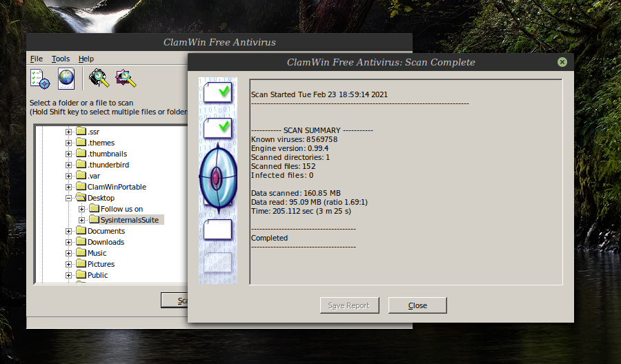Click the Scan Started timestamp line
The image size is (621, 364).
click(319, 94)
